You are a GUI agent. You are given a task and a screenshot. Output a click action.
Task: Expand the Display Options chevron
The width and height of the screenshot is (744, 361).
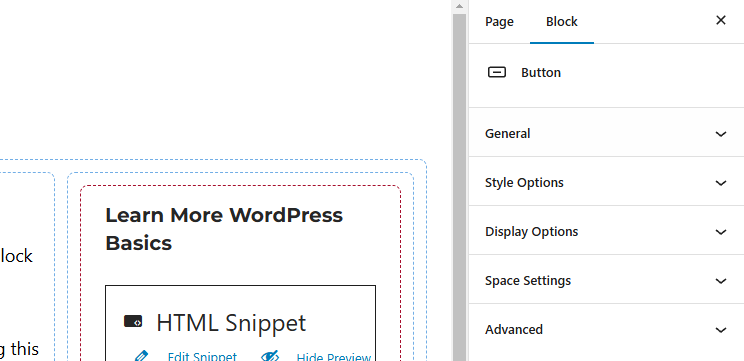click(x=721, y=232)
